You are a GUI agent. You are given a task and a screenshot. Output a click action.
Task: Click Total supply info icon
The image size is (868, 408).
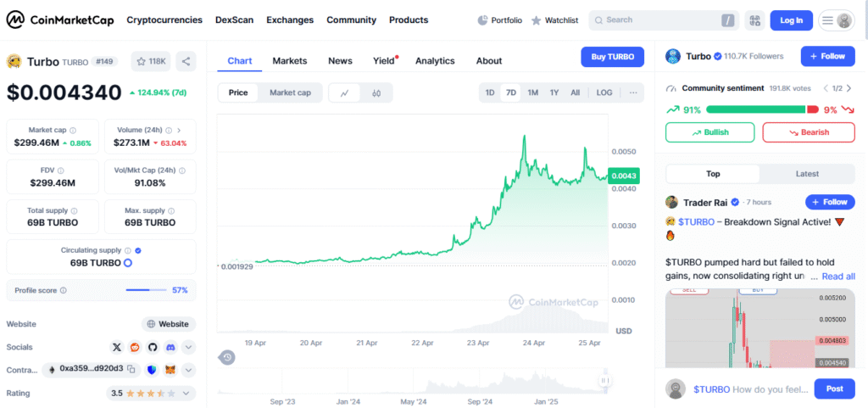pos(75,211)
